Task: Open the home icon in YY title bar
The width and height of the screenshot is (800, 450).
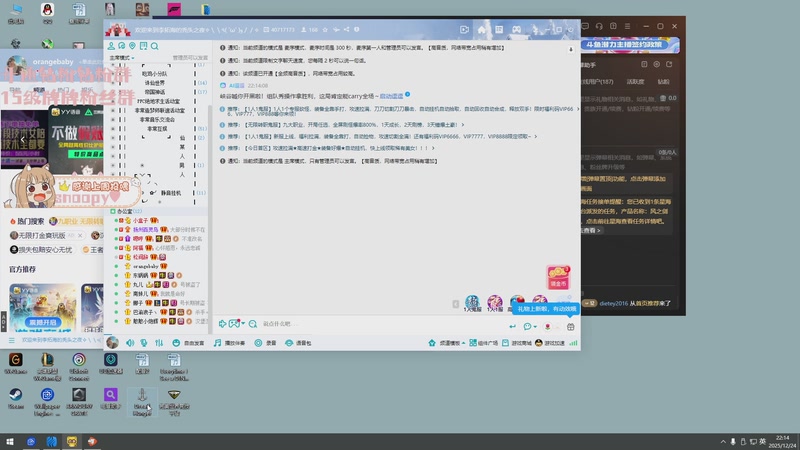Action: point(481,30)
